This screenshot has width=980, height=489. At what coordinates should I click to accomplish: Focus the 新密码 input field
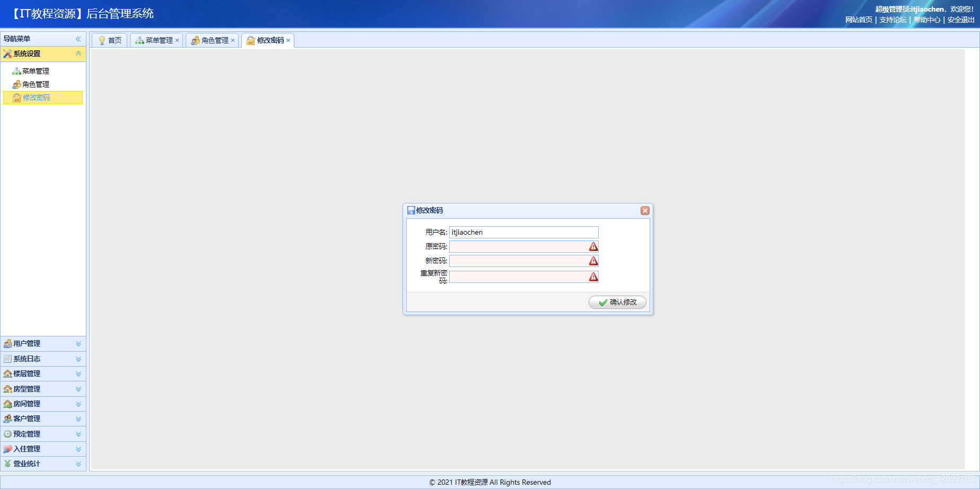pos(524,261)
